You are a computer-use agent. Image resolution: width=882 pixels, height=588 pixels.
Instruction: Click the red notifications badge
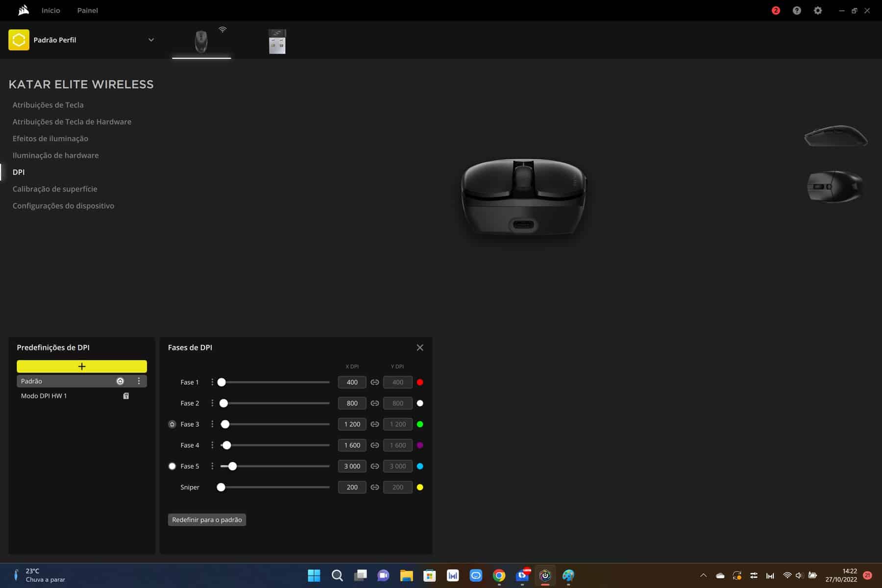point(776,10)
